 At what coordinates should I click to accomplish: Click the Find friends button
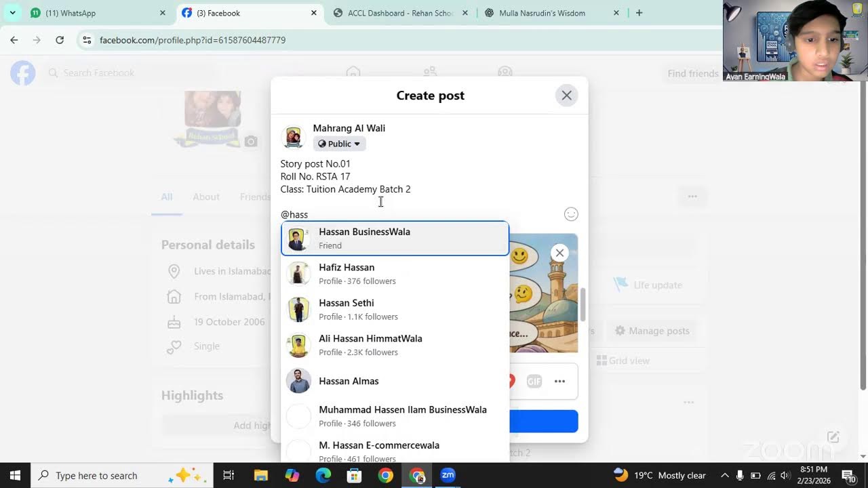tap(692, 73)
